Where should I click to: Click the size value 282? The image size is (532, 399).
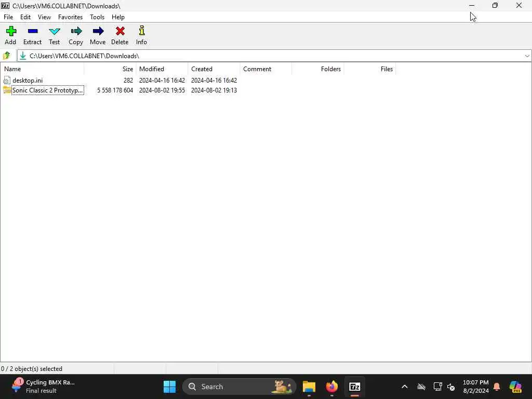point(128,81)
